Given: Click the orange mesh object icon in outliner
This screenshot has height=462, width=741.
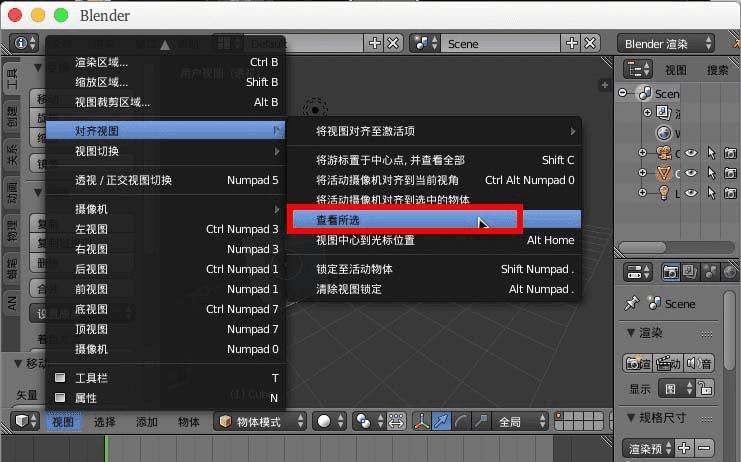Looking at the screenshot, I should click(x=664, y=173).
